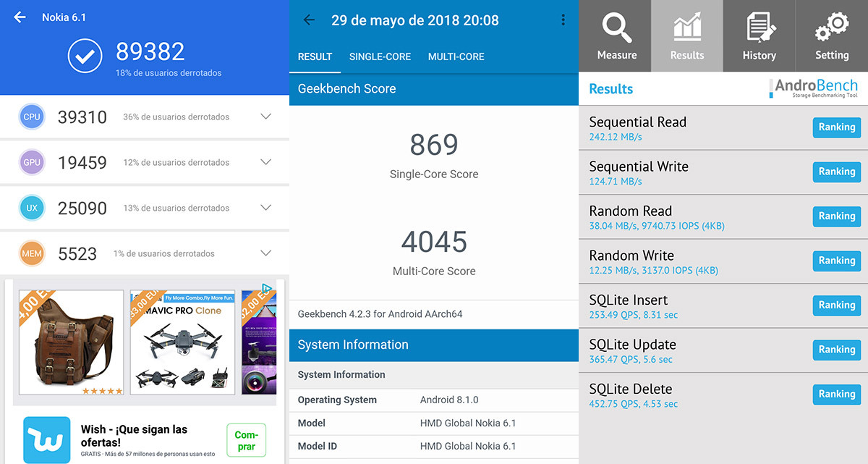This screenshot has width=868, height=464.
Task: Open Ranking for Sequential Read
Action: click(837, 127)
